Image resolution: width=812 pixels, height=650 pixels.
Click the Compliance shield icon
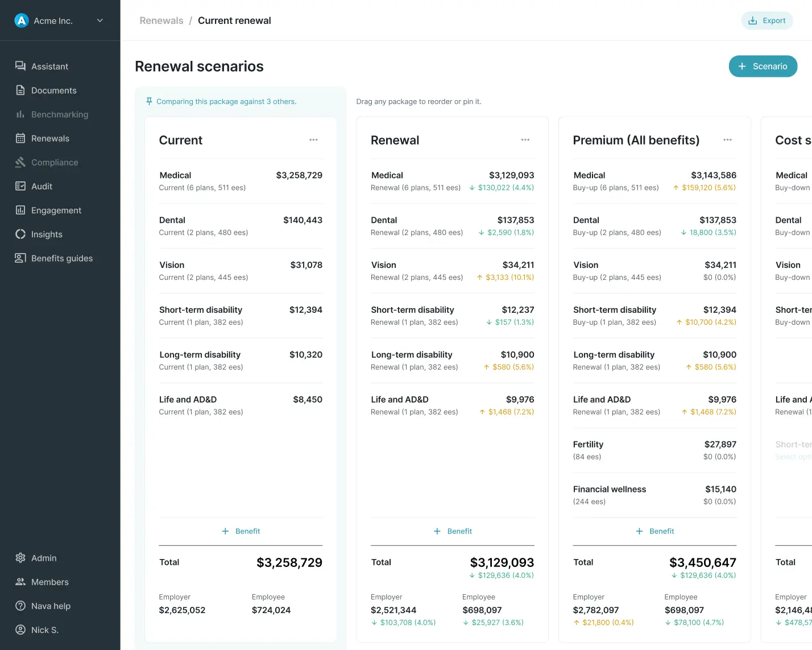click(20, 162)
